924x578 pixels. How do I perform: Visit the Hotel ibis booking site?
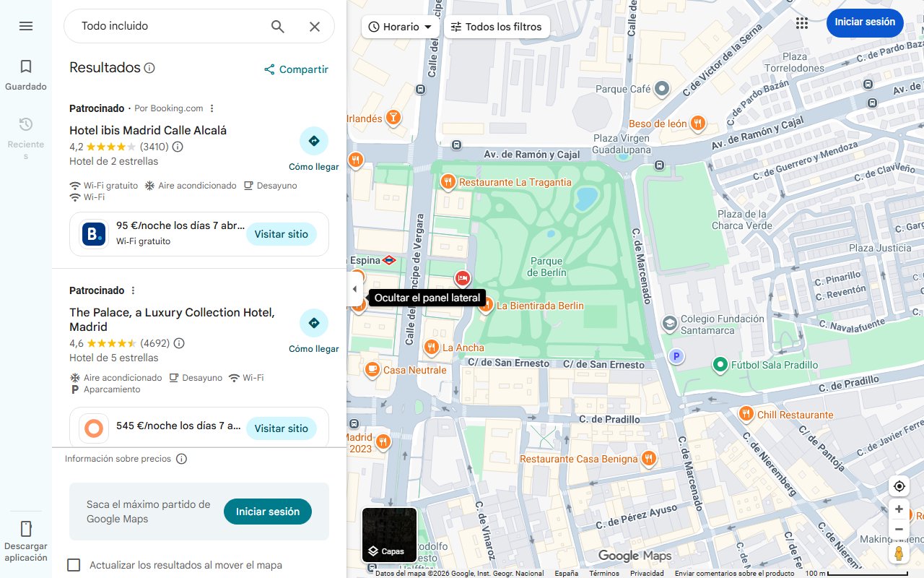click(282, 234)
